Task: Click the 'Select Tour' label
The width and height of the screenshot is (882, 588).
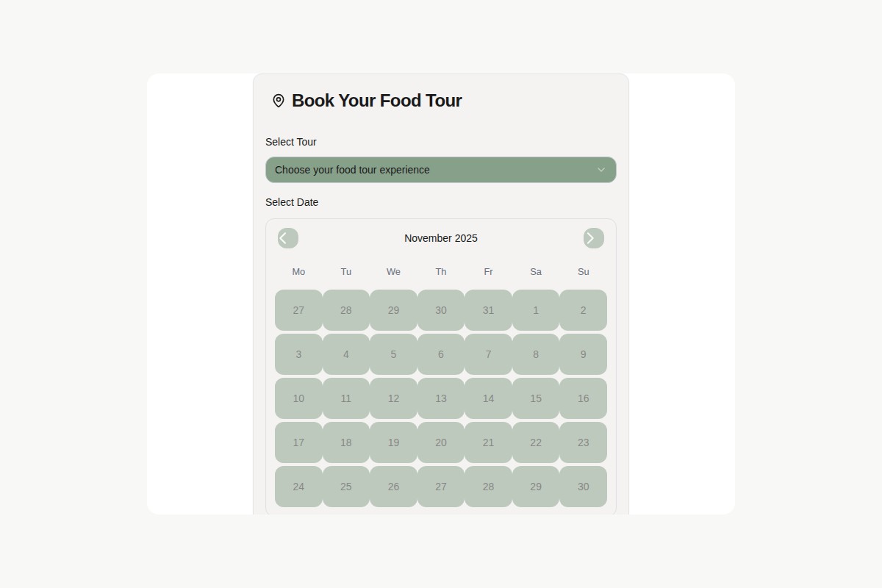Action: [x=291, y=142]
